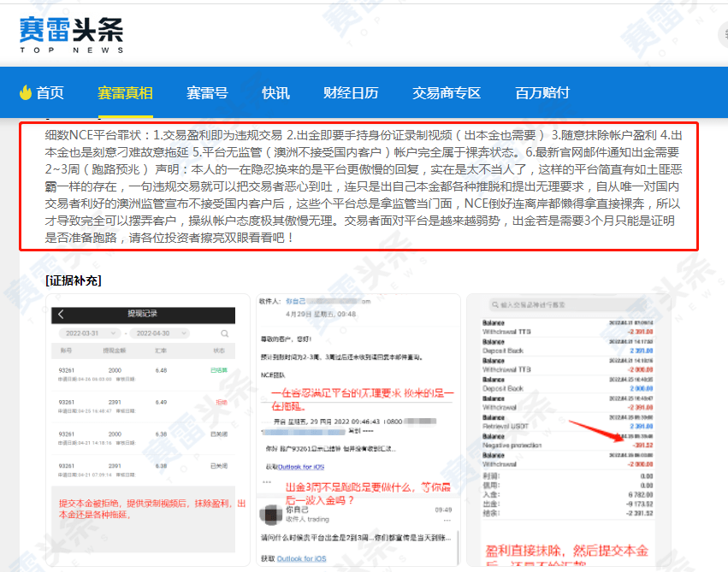Click the 赛雷头条 TOP NEWS logo

pos(71,35)
